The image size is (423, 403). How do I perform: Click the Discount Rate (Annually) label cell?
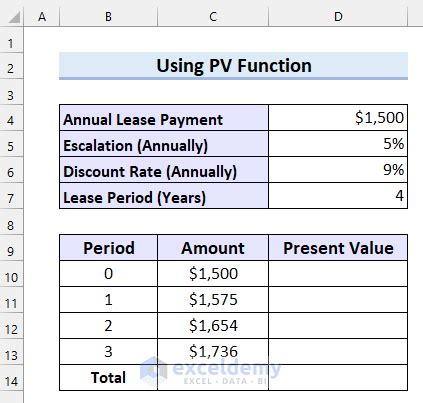(164, 170)
